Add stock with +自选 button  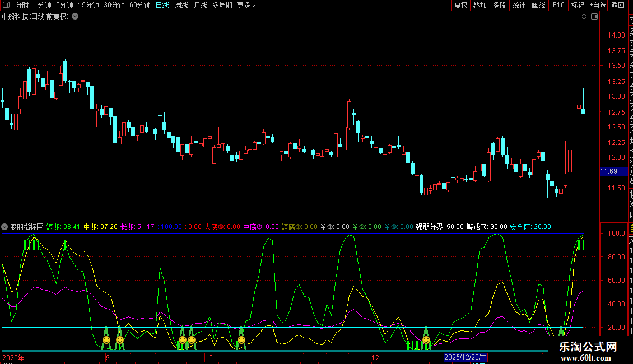coord(598,5)
